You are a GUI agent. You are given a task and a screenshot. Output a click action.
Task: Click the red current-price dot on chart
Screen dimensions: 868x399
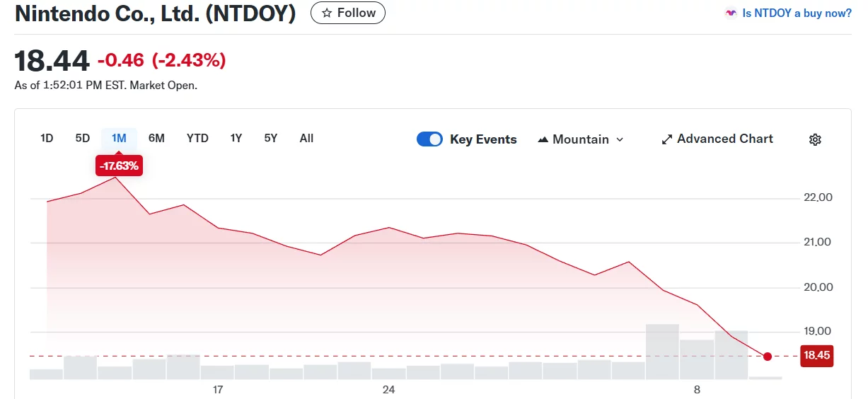point(768,356)
